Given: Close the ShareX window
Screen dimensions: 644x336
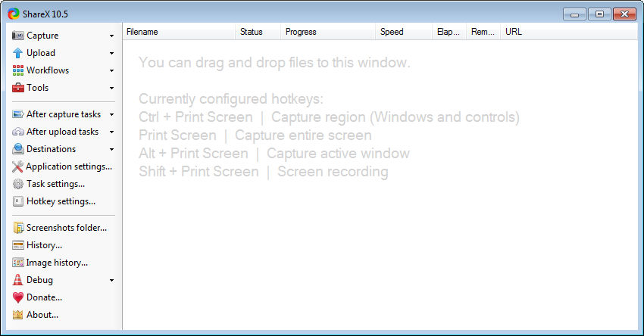Looking at the screenshot, I should tap(624, 14).
